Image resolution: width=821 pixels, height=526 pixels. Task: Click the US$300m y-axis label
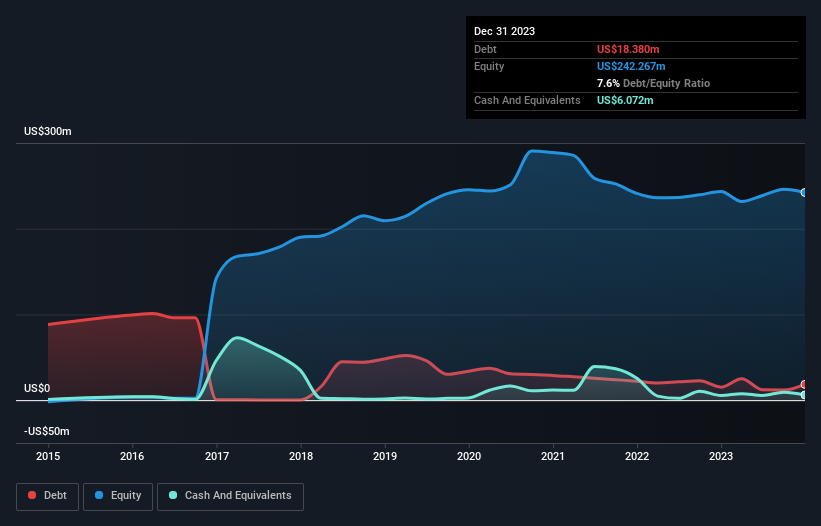(48, 131)
